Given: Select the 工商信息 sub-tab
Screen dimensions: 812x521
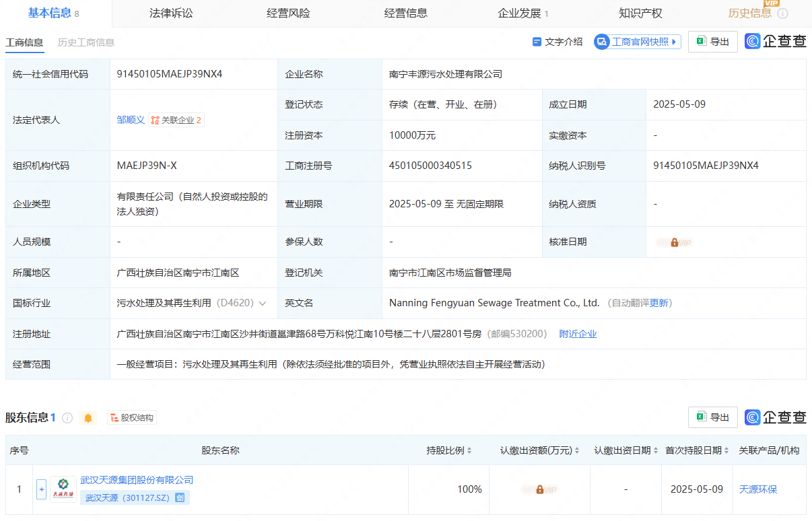Looking at the screenshot, I should coord(24,42).
